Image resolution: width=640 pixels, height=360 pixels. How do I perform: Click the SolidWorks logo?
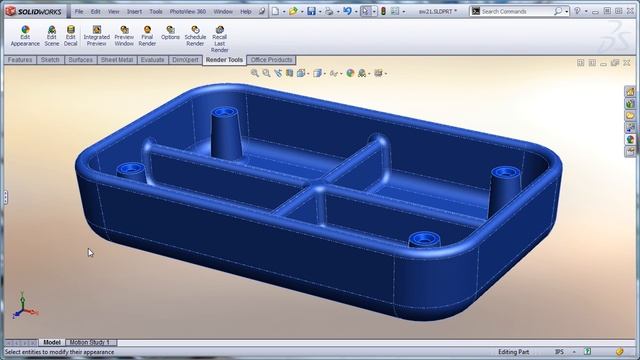(x=34, y=11)
